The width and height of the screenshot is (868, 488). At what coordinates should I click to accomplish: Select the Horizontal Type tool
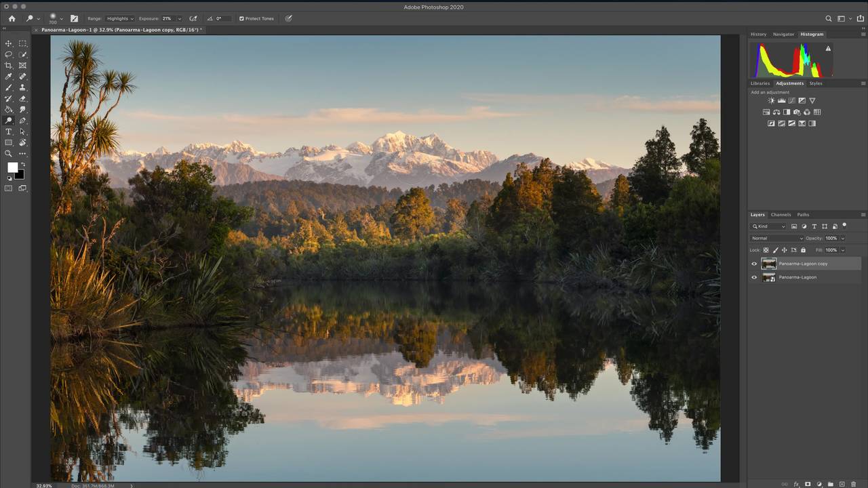(9, 131)
